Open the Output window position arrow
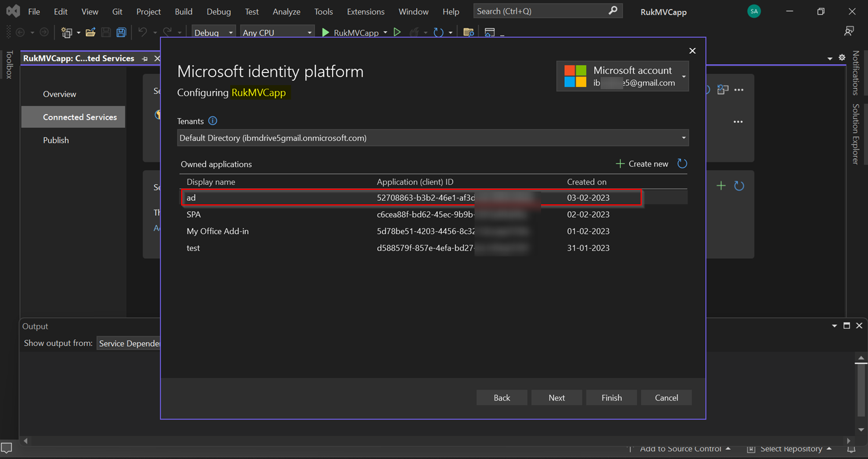The image size is (868, 459). (834, 326)
